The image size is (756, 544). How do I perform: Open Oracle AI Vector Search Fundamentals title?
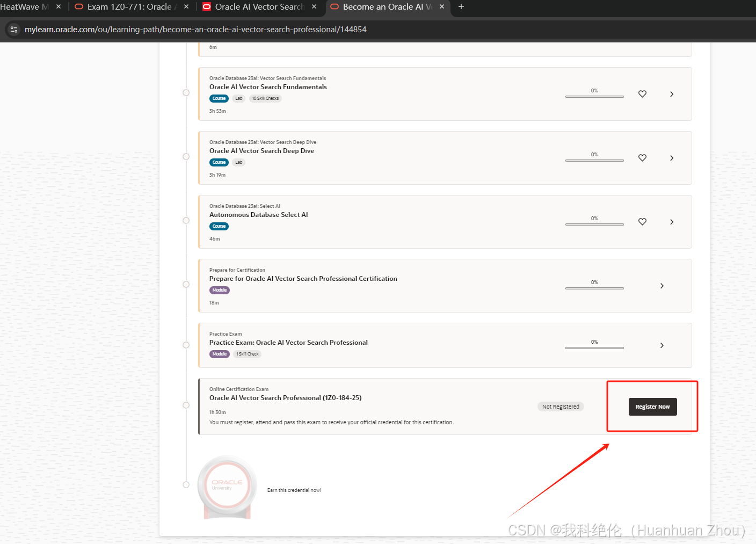click(268, 87)
